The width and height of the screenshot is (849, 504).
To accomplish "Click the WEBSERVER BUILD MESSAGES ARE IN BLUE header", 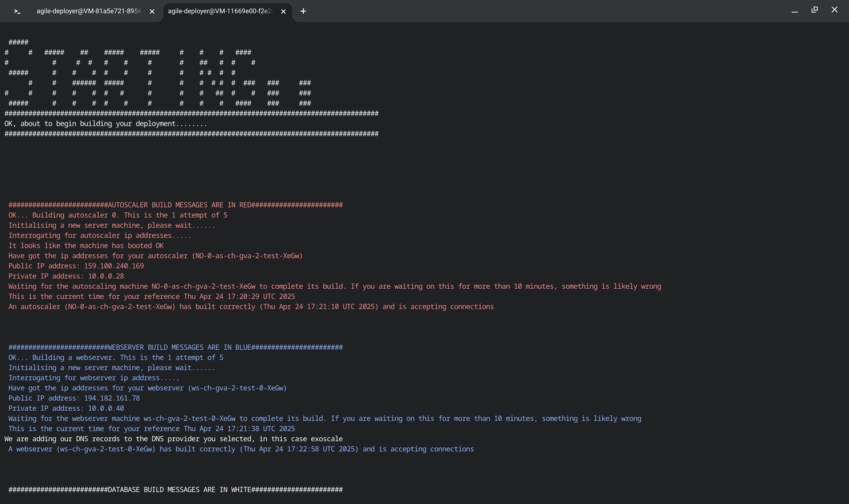I will [176, 347].
